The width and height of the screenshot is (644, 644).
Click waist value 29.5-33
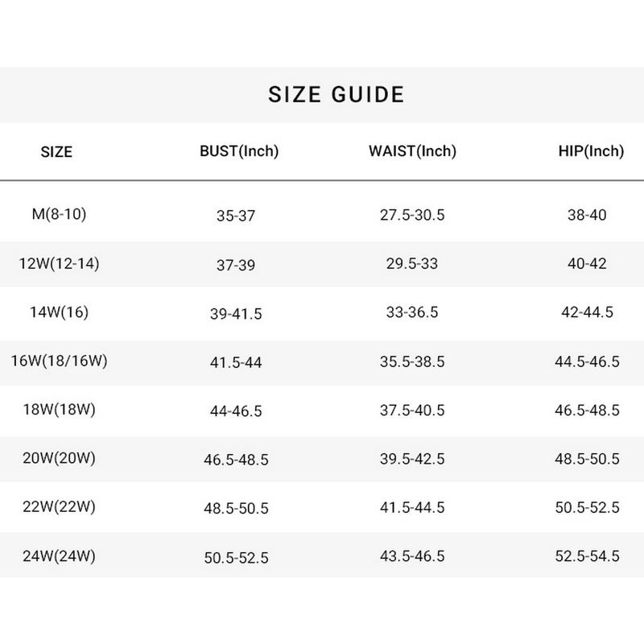click(412, 264)
